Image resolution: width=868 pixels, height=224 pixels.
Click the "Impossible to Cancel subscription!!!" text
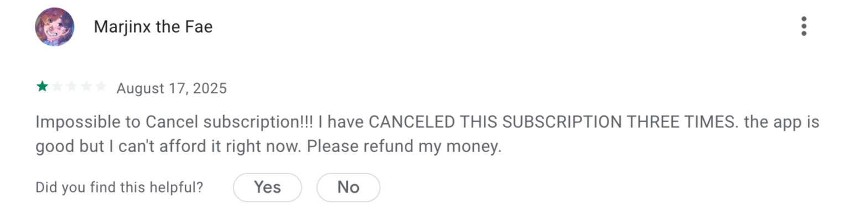click(174, 122)
